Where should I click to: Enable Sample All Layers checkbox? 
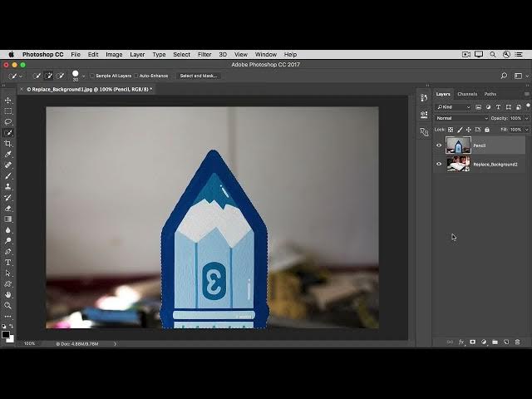(92, 76)
